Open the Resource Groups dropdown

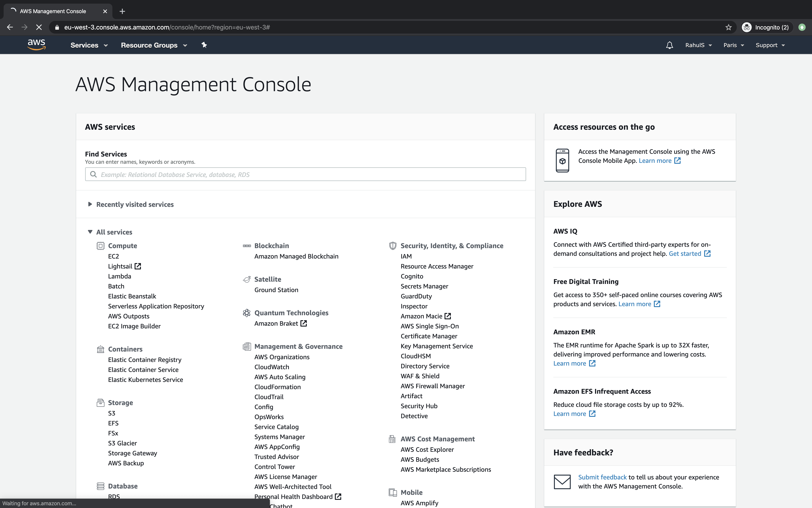coord(154,45)
